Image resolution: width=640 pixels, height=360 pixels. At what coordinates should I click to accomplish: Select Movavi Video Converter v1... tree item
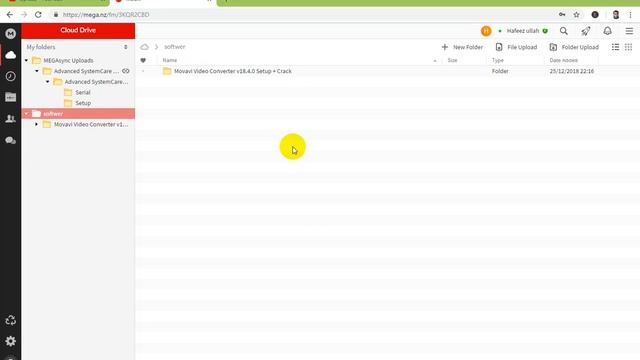[91, 124]
